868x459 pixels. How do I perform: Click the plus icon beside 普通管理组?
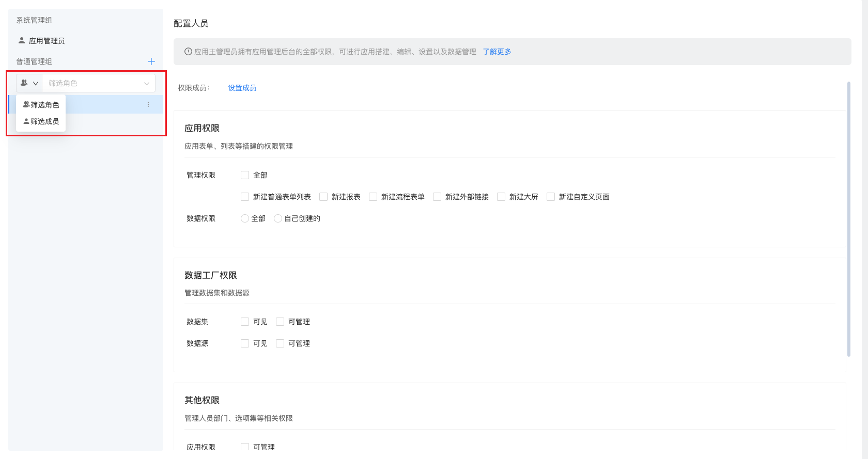tap(151, 61)
